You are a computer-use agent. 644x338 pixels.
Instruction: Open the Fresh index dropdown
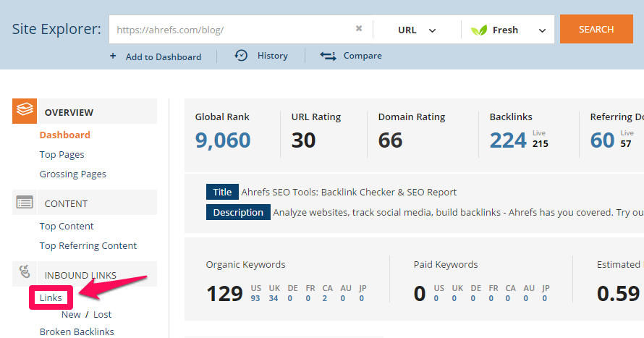(508, 30)
